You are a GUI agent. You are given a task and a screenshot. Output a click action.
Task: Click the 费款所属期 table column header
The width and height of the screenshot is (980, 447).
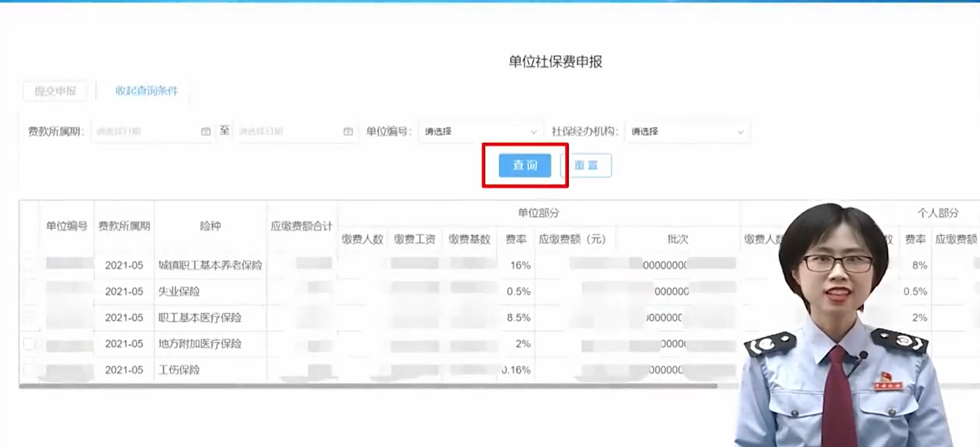pyautogui.click(x=124, y=226)
